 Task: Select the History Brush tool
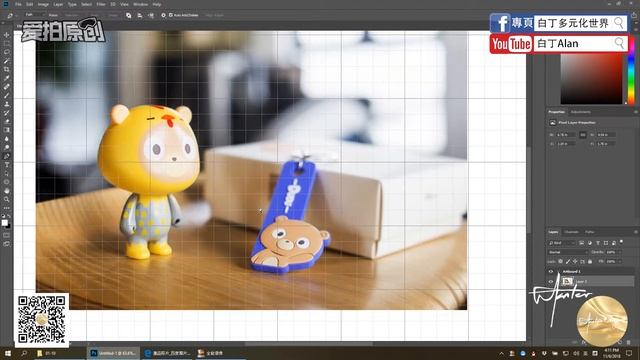7,113
